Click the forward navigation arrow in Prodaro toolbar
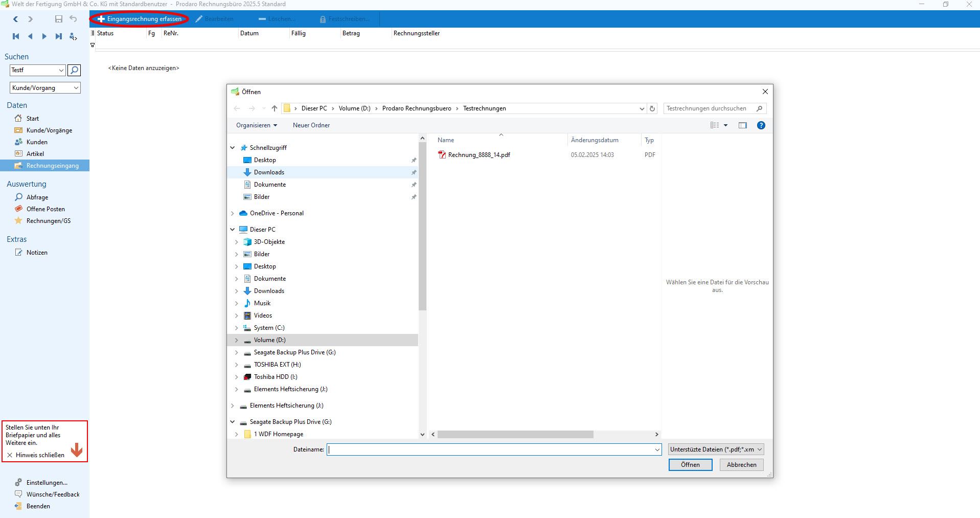This screenshot has width=980, height=518. pos(30,19)
